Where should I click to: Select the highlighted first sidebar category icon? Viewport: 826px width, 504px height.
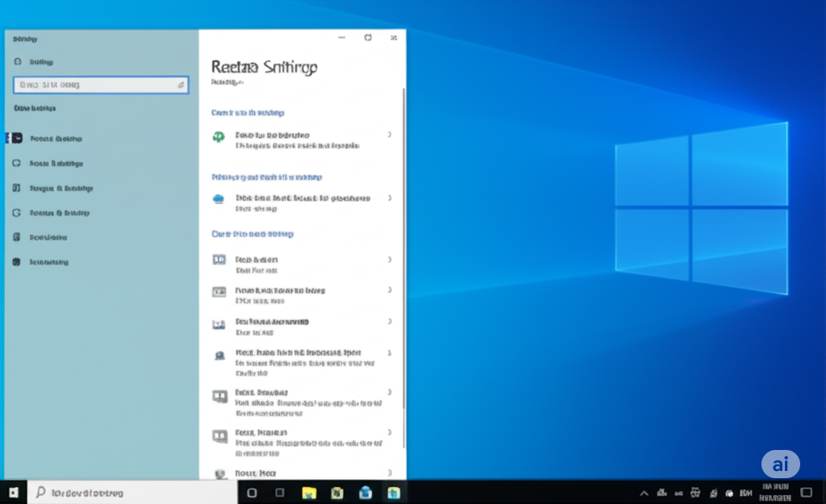tap(17, 138)
